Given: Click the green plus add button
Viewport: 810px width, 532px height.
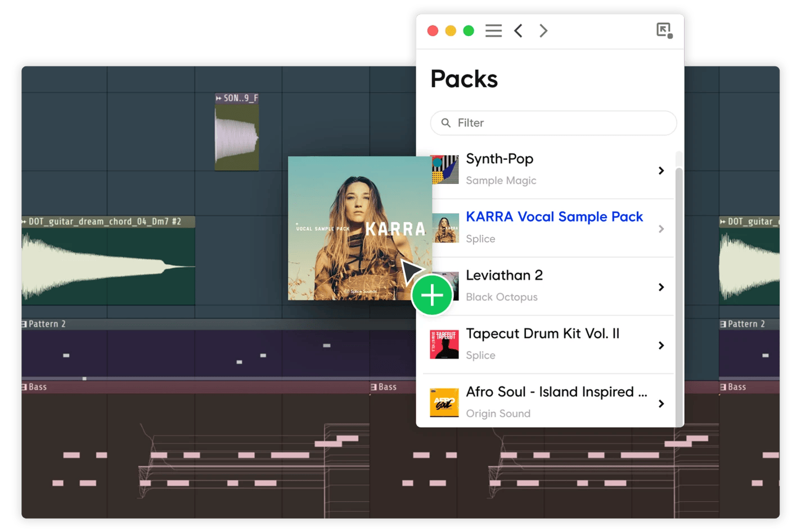Looking at the screenshot, I should pyautogui.click(x=433, y=294).
